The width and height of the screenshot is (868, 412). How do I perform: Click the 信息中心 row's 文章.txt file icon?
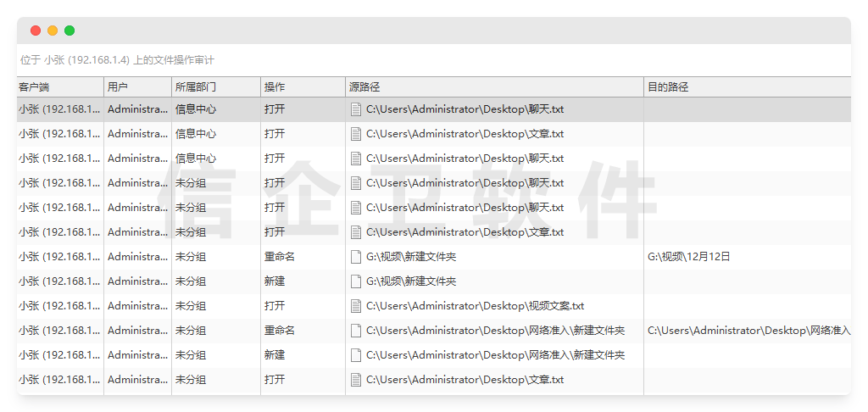point(356,134)
